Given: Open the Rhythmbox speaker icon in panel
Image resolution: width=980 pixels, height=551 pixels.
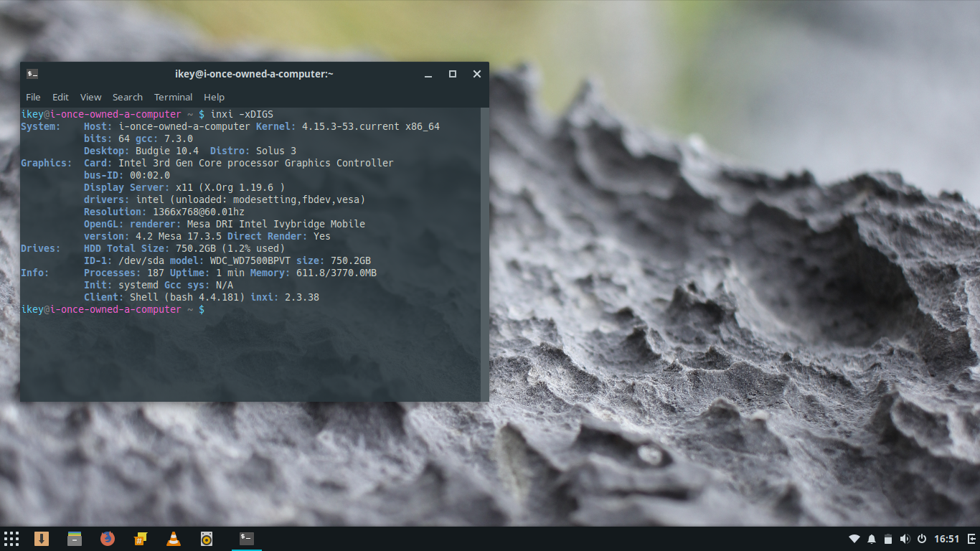Looking at the screenshot, I should click(207, 539).
